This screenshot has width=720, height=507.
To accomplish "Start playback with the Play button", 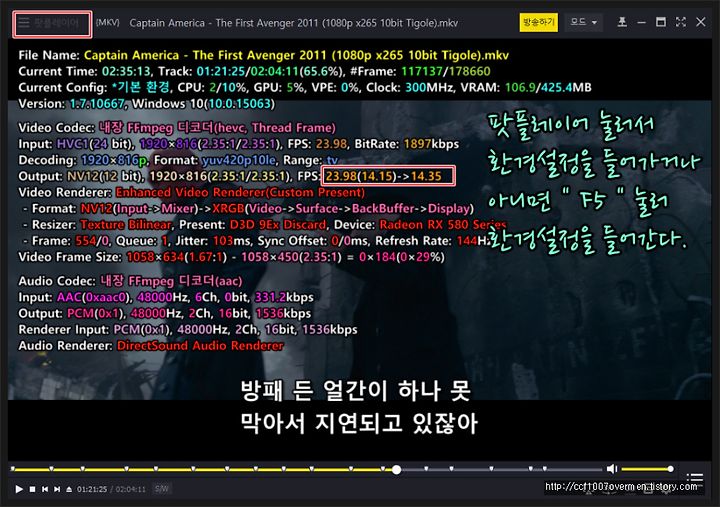I will tap(19, 489).
